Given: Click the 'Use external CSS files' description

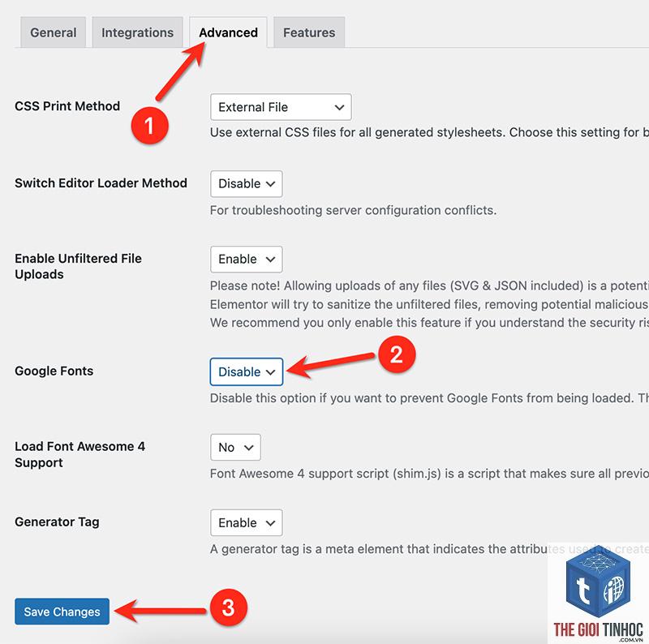Looking at the screenshot, I should tap(429, 132).
